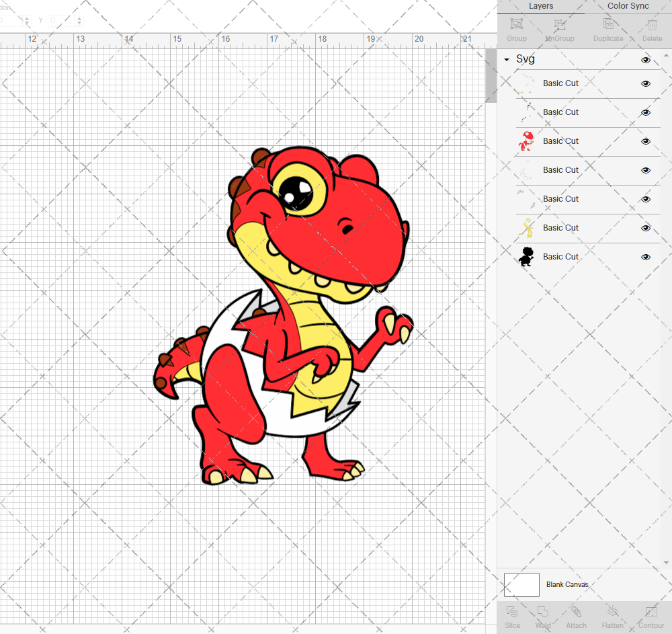Click the Group icon in Layers panel

516,24
